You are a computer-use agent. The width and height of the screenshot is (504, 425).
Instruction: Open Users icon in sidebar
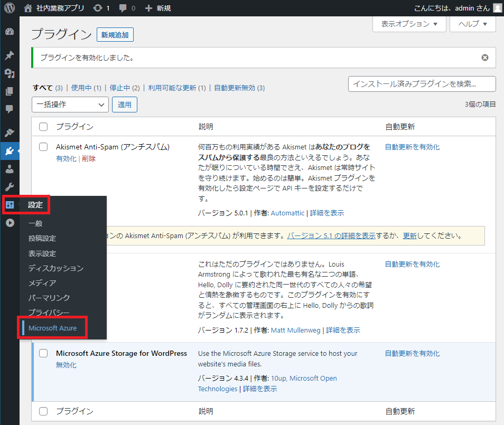10,169
